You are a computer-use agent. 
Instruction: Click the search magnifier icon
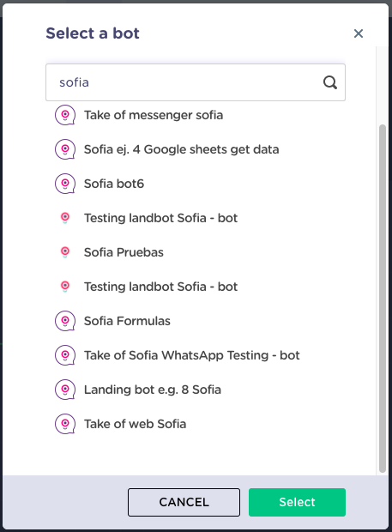(x=330, y=82)
